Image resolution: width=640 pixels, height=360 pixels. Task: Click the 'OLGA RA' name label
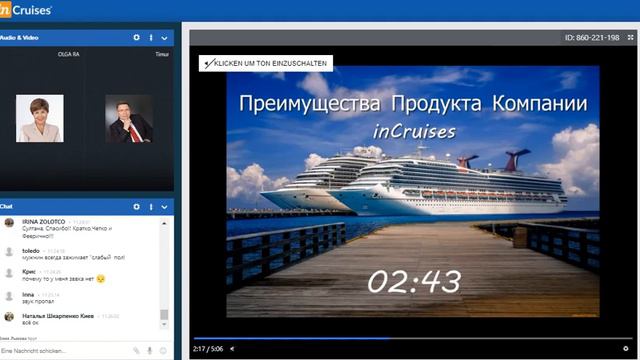click(69, 54)
